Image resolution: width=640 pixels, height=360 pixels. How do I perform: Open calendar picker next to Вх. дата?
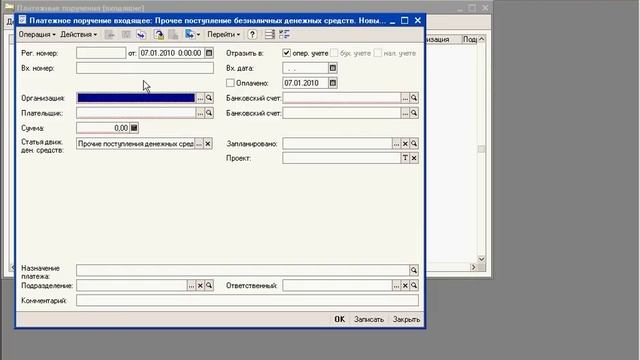click(333, 68)
